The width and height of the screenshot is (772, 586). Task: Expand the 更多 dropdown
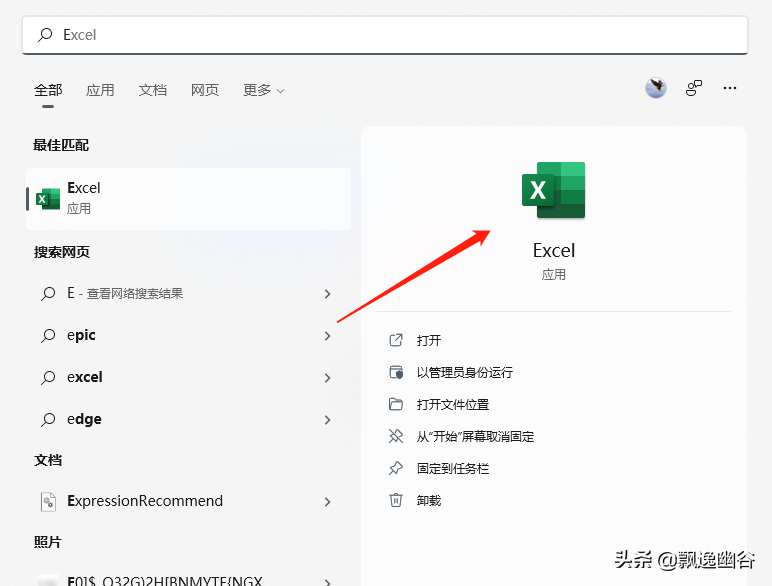264,90
